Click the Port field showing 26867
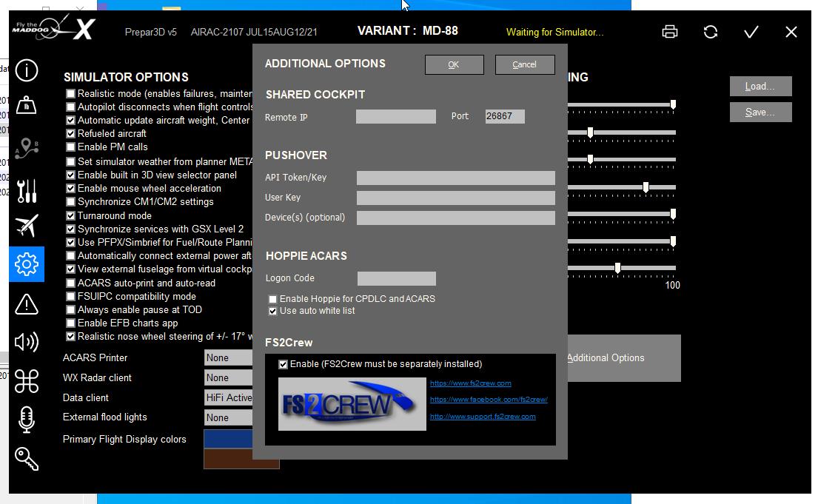The height and width of the screenshot is (504, 818). click(x=505, y=116)
